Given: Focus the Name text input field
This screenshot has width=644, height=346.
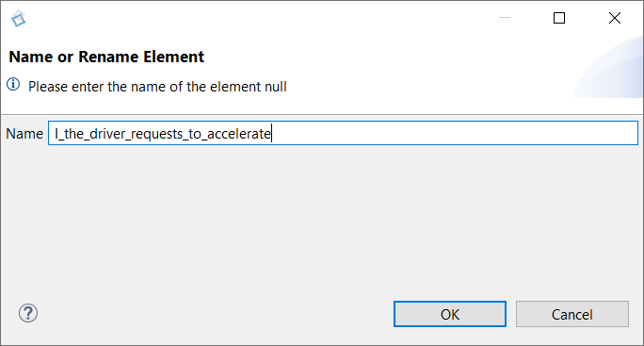Looking at the screenshot, I should pyautogui.click(x=343, y=133).
